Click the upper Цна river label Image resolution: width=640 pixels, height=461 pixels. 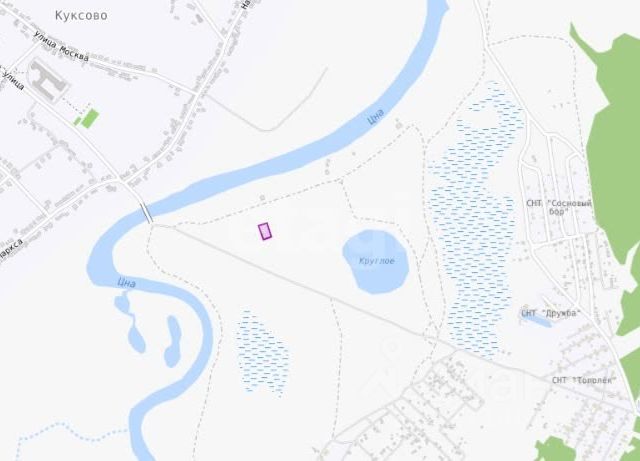tap(376, 117)
